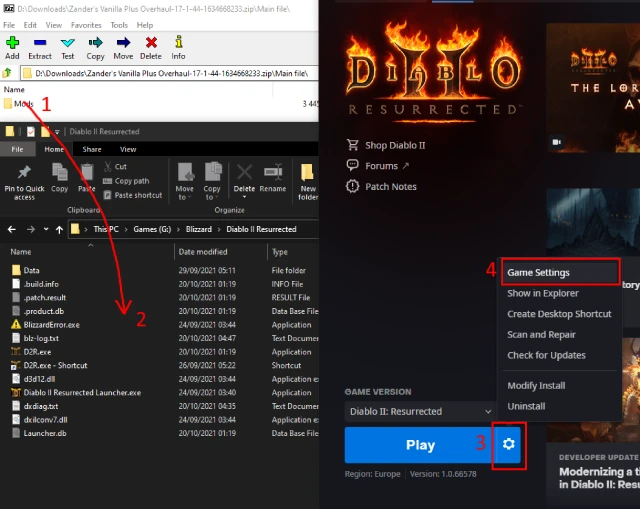Open recent locations dropdown in Explorer
Screen dimensions: 640x509
tap(46, 229)
